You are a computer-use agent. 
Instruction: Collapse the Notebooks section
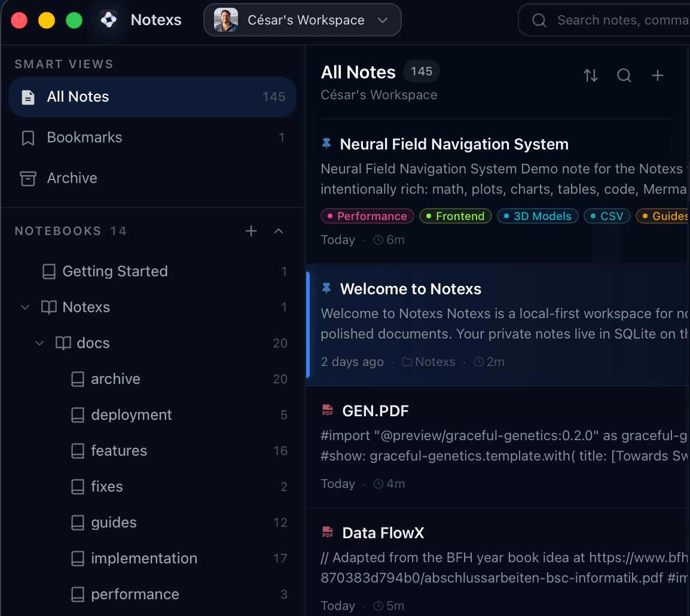click(x=279, y=231)
